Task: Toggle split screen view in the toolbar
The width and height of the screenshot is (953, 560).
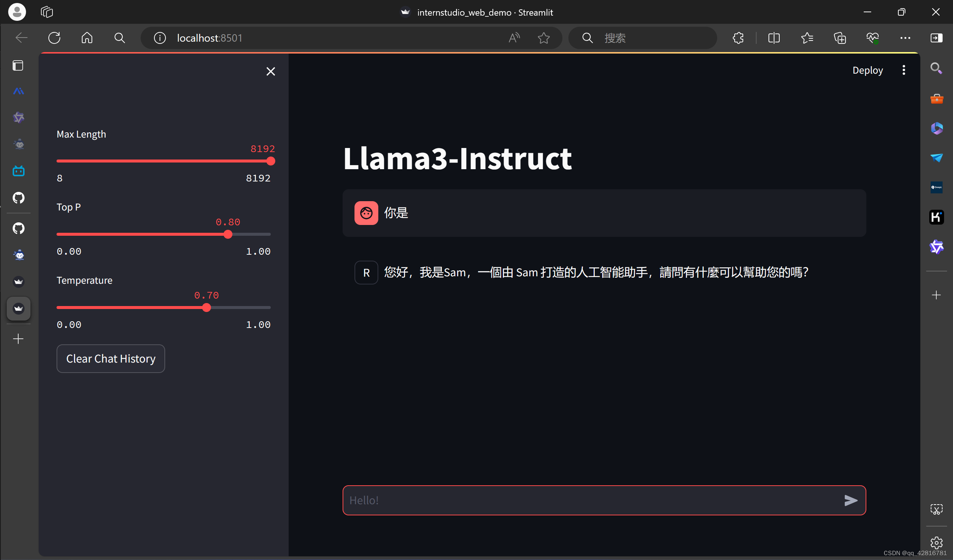Action: tap(774, 38)
